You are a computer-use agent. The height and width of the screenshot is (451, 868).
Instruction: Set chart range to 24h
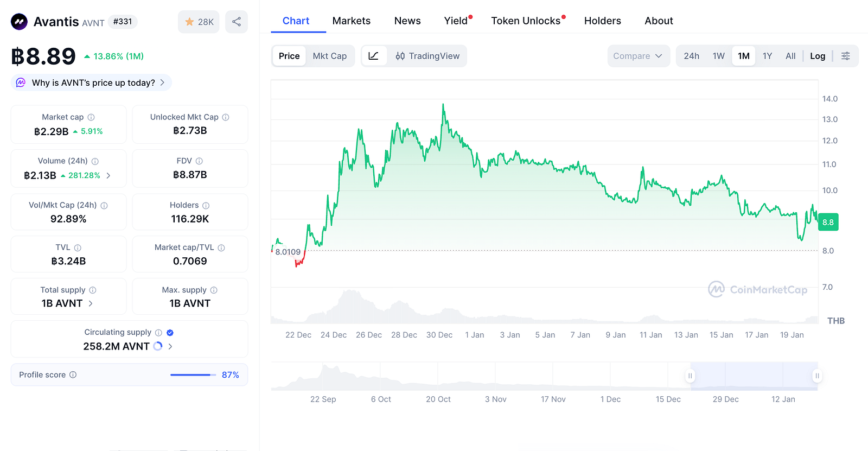[691, 56]
